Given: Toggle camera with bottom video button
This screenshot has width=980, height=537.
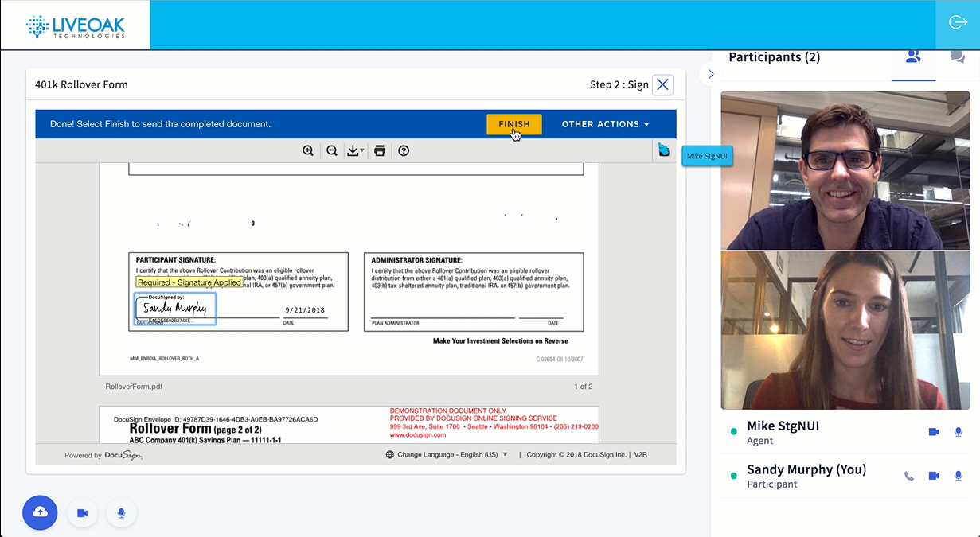Looking at the screenshot, I should coord(82,513).
